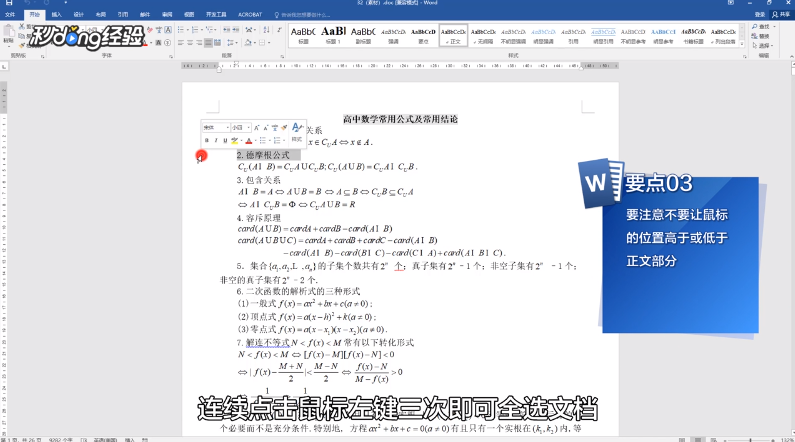Switch to the References tab
The height and width of the screenshot is (442, 795).
coord(123,15)
